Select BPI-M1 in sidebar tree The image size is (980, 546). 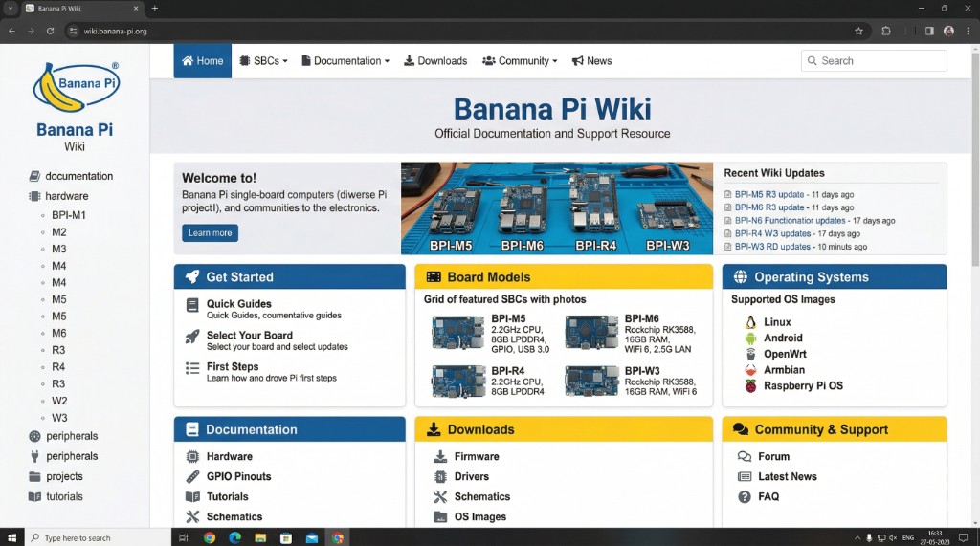tap(69, 215)
